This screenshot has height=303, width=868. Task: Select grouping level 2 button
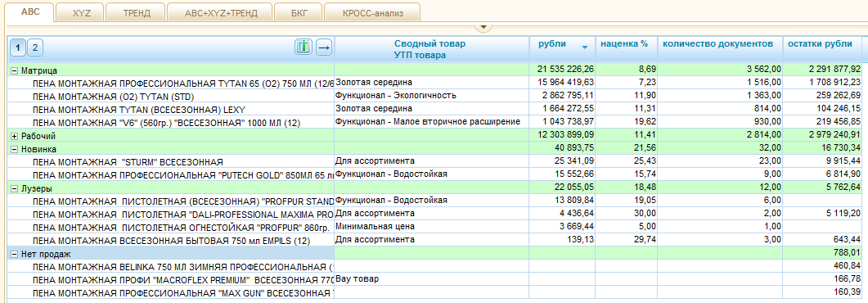coord(35,48)
